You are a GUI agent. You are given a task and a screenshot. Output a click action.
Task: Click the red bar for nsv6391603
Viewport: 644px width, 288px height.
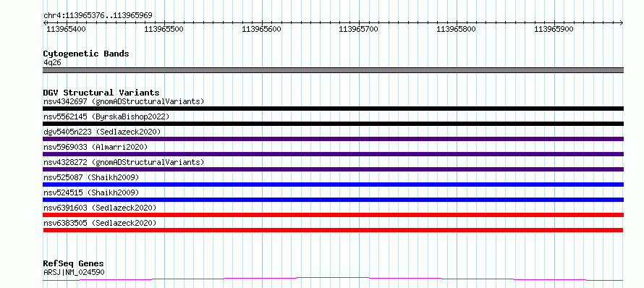tap(333, 215)
